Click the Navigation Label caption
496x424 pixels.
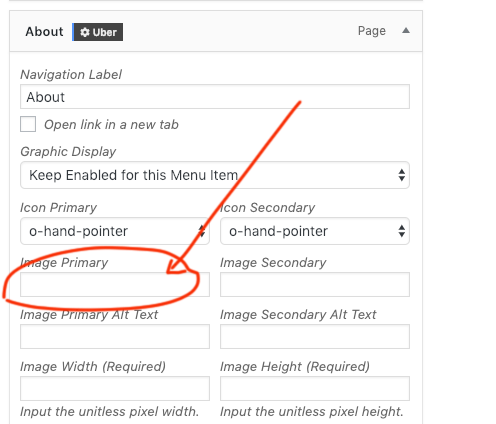[71, 75]
